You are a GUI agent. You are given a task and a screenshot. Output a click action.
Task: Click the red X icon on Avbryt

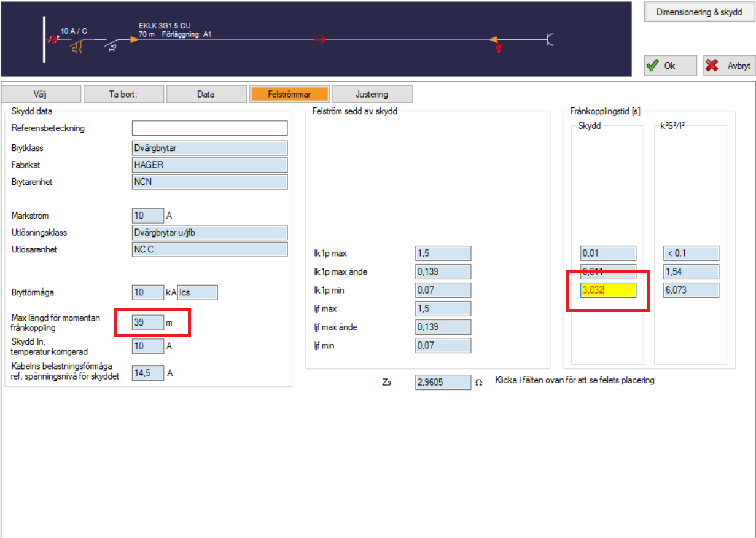click(x=712, y=66)
